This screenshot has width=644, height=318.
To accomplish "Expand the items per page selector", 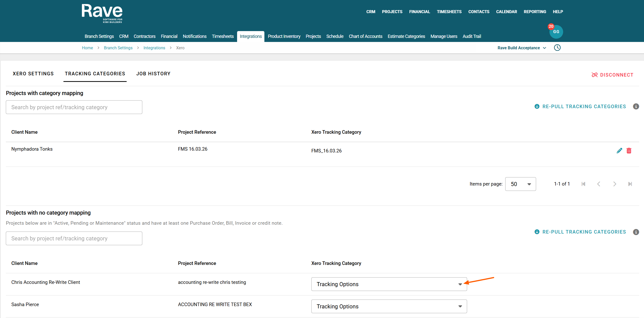I will pos(520,184).
